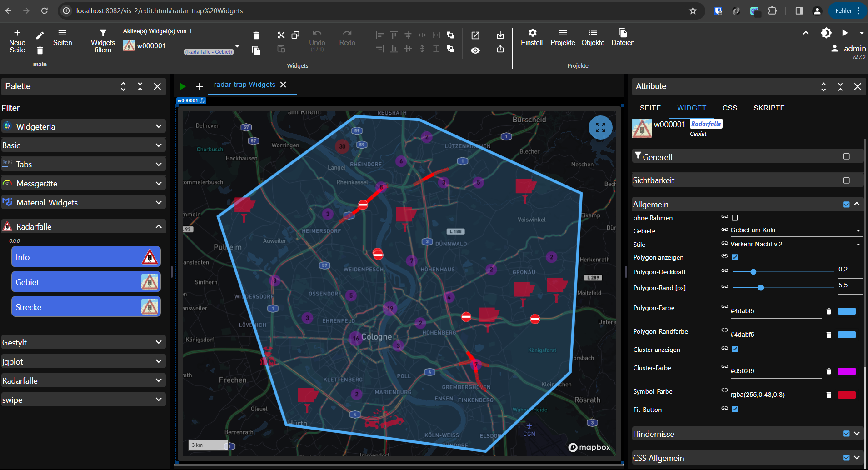This screenshot has width=868, height=470.
Task: Uncheck Cluster anzeigen checkbox
Action: point(735,349)
